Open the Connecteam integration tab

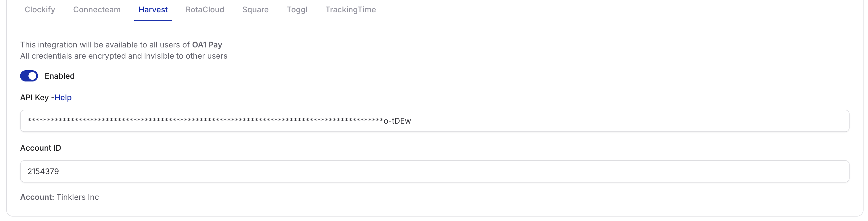click(97, 10)
